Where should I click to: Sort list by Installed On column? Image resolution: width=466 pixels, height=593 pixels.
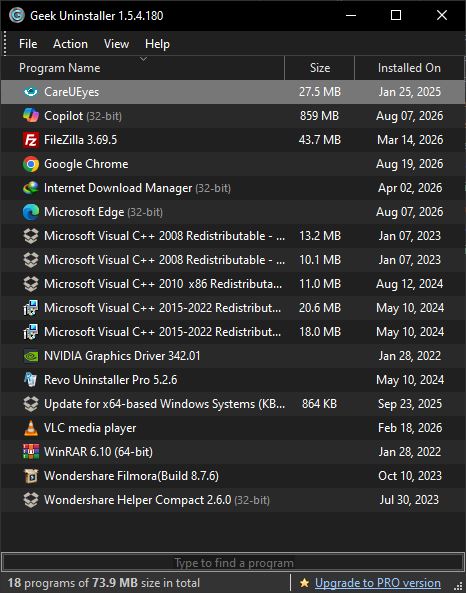[409, 68]
